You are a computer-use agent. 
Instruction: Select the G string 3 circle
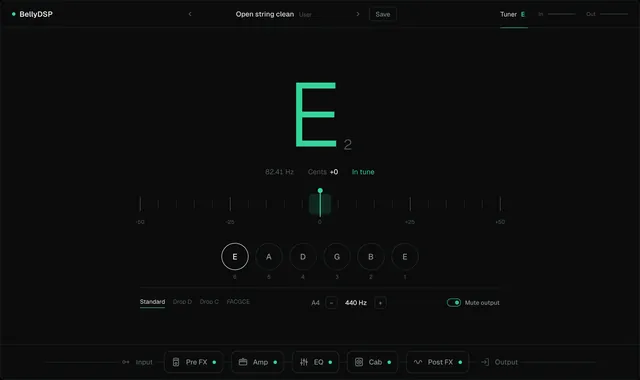(x=337, y=257)
